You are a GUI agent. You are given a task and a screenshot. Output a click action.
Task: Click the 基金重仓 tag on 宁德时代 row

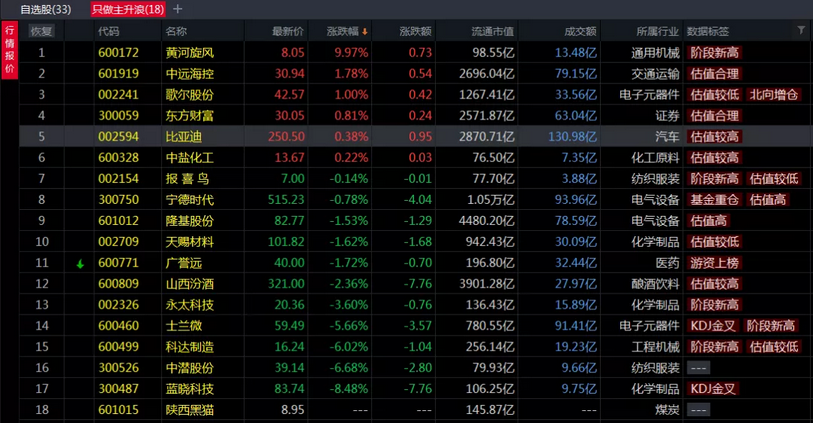714,199
